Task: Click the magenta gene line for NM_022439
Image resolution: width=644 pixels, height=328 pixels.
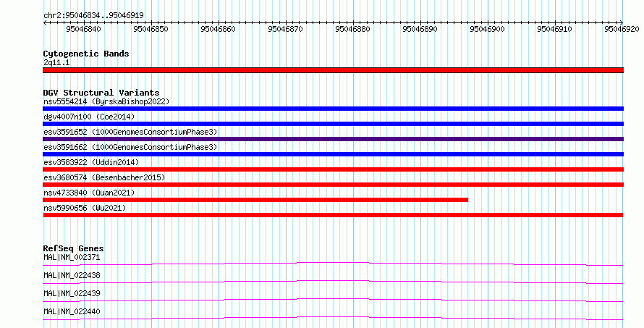Action: point(333,300)
